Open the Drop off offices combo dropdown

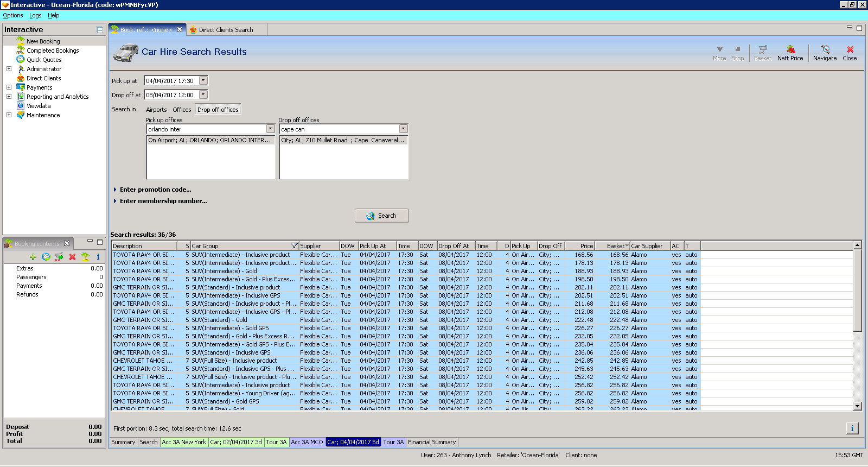403,129
